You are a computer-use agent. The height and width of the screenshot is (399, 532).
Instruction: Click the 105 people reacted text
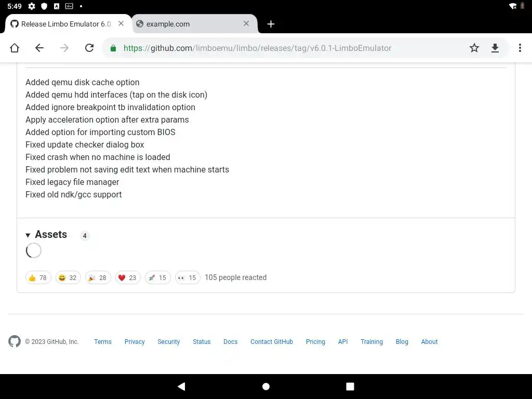point(236,277)
